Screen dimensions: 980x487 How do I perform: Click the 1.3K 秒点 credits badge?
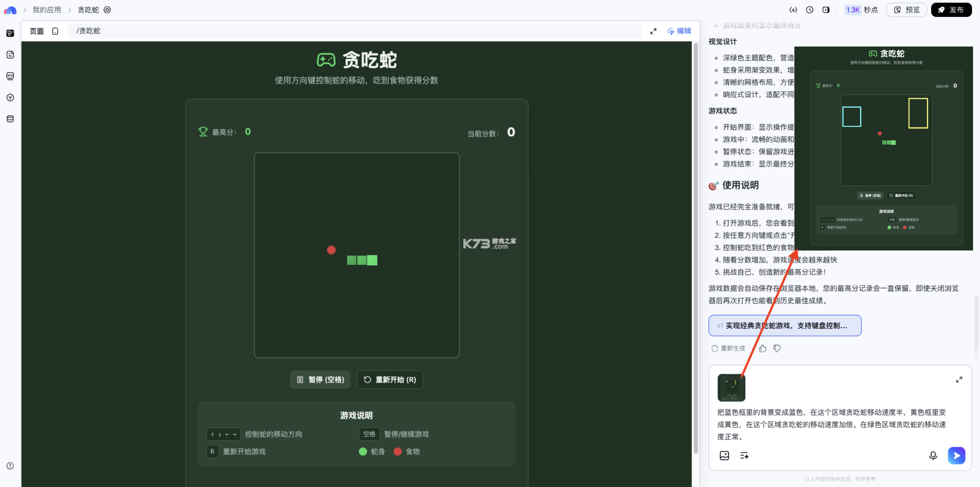862,10
